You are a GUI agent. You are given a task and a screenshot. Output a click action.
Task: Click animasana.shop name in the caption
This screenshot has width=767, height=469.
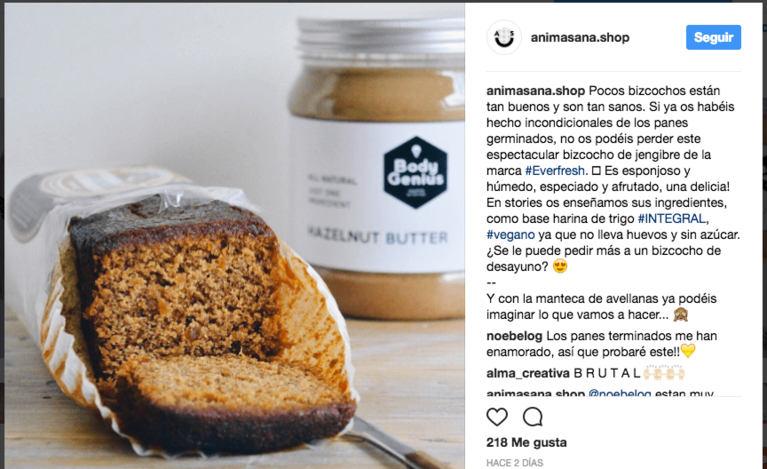(x=536, y=91)
